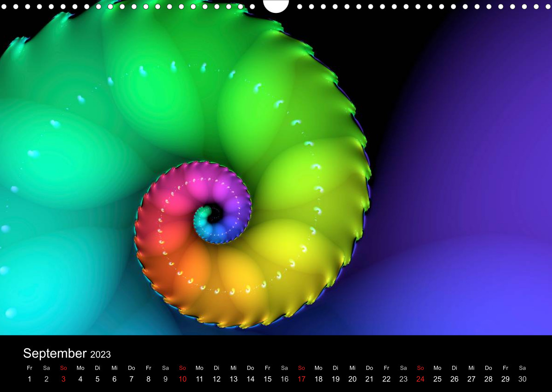Click date 18 in the calendar
The height and width of the screenshot is (392, 552).
[x=318, y=379]
